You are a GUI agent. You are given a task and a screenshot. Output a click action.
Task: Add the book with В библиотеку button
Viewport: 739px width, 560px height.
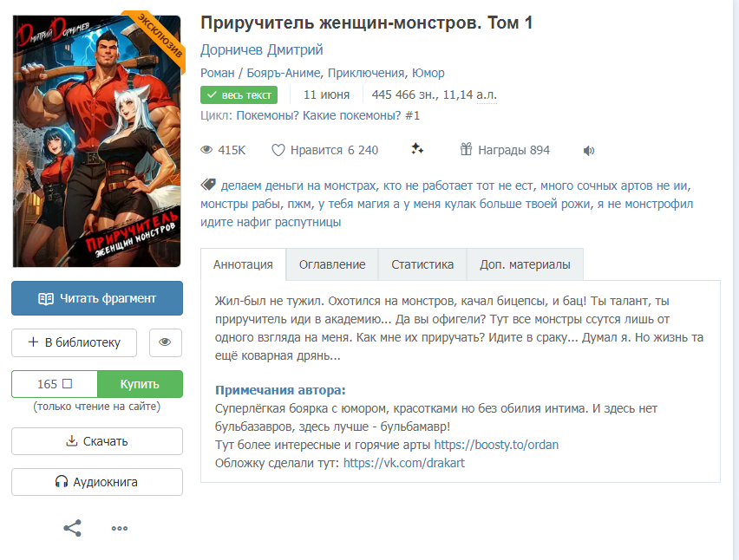(x=74, y=342)
